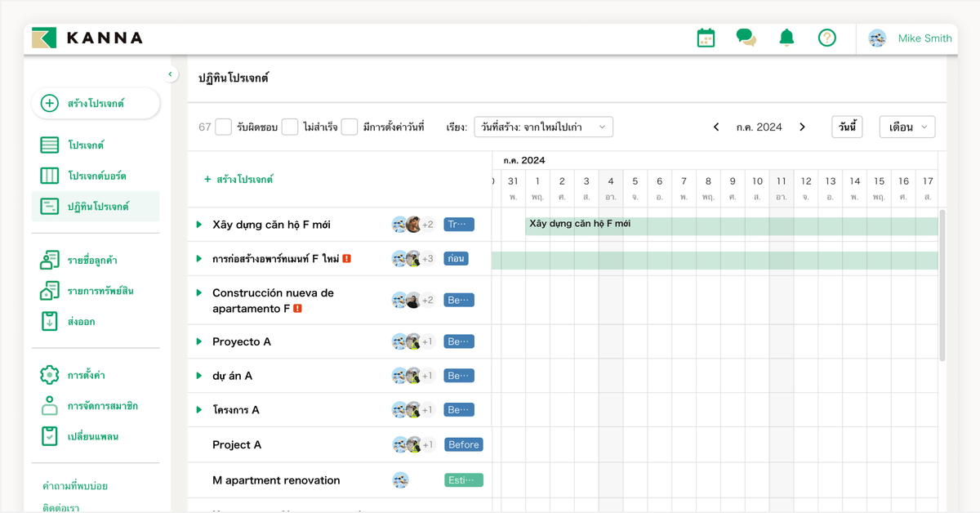The height and width of the screenshot is (513, 980).
Task: Open the เดือน view dropdown
Action: tap(906, 127)
